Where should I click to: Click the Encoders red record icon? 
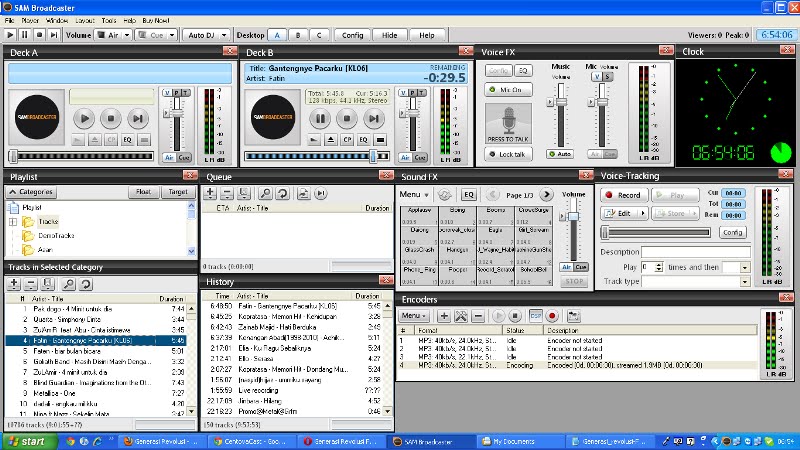(x=552, y=316)
